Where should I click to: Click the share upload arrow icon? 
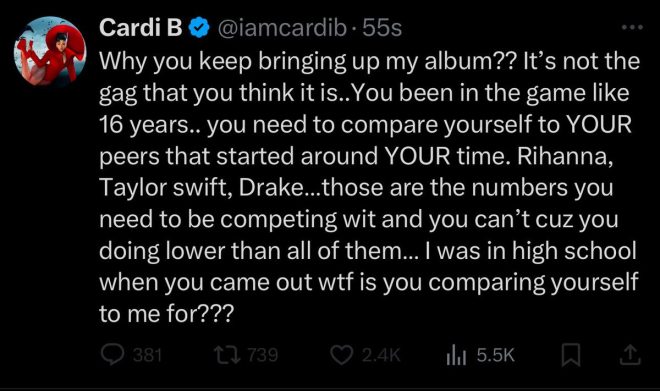click(630, 355)
